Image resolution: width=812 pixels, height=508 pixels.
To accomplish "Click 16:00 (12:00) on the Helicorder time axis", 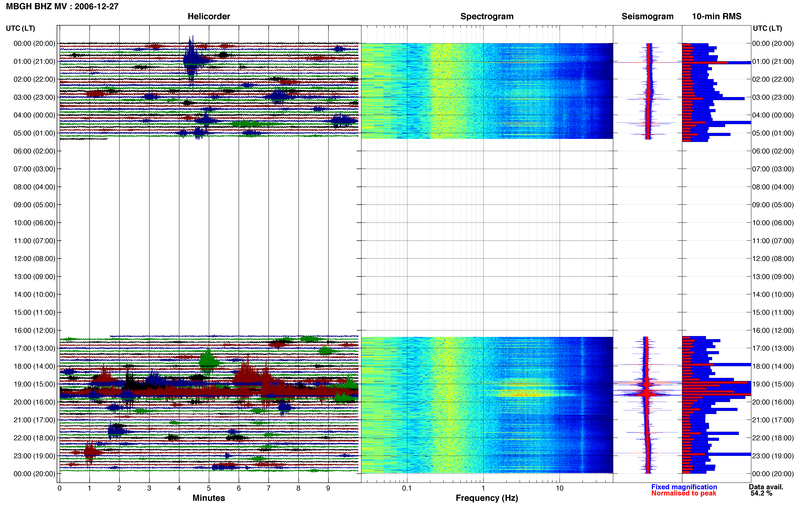I will pyautogui.click(x=34, y=331).
